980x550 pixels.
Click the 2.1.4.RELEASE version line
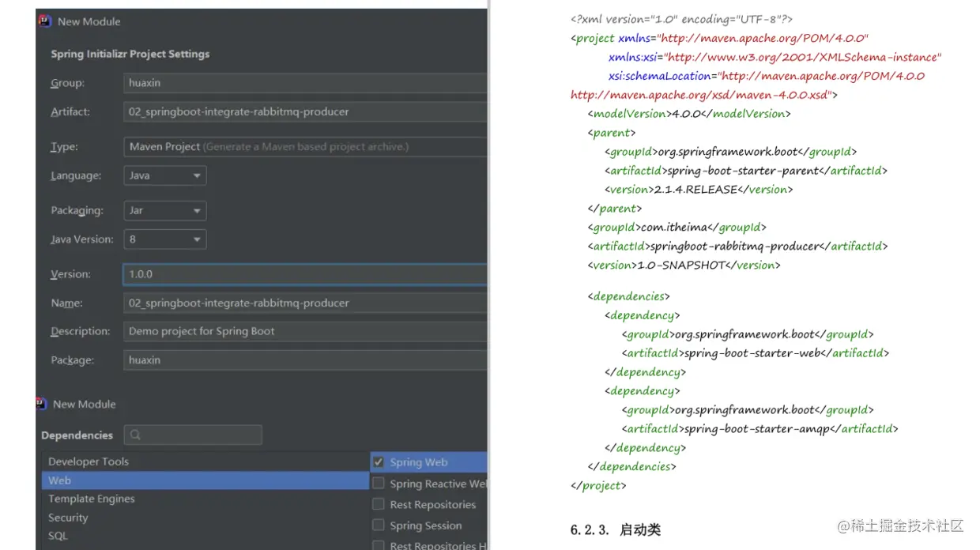tap(699, 190)
